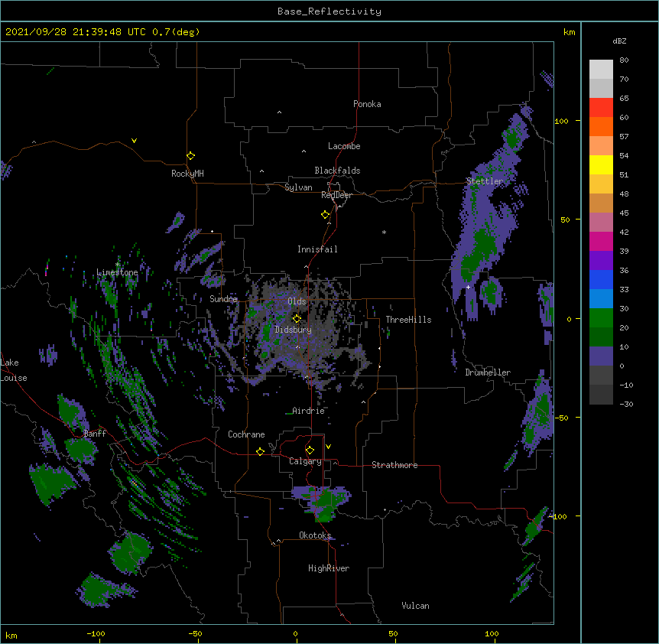Click the Ponoka city label
The width and height of the screenshot is (659, 644).
pos(367,104)
